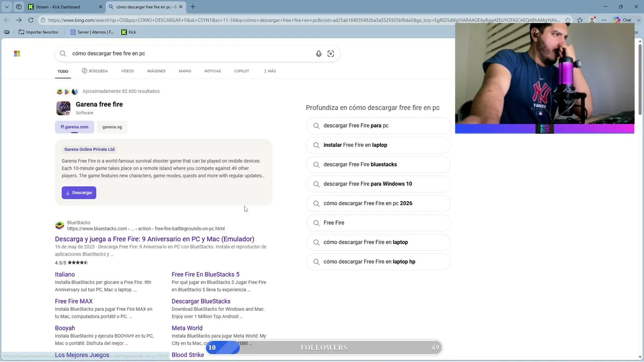
Task: Switch to the COPILOT tab
Action: [x=242, y=71]
